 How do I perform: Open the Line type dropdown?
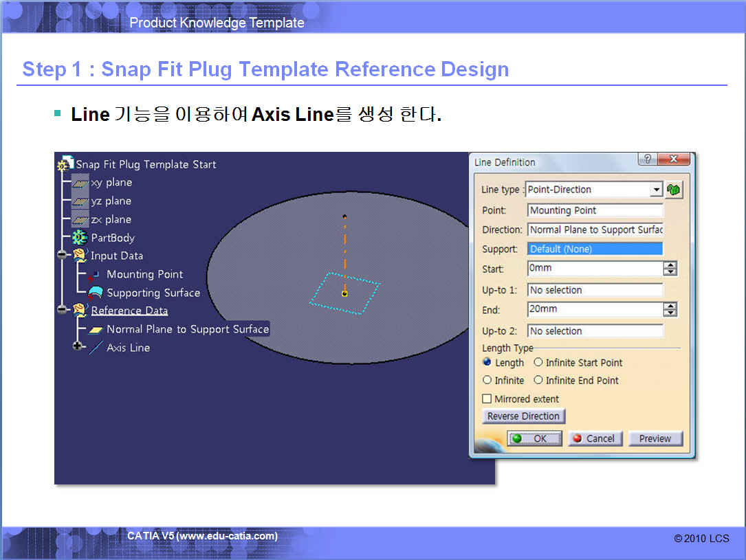coord(656,190)
